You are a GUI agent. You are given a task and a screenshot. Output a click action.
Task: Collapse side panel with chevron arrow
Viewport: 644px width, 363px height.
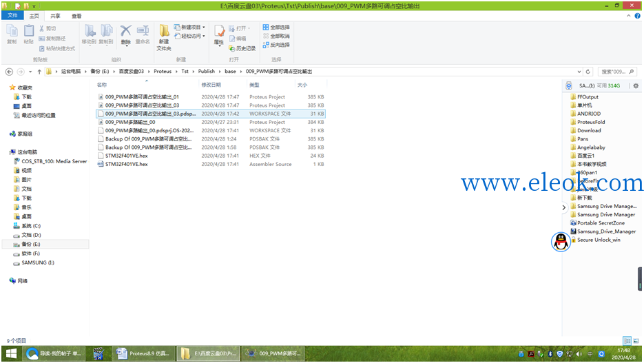pos(564,208)
